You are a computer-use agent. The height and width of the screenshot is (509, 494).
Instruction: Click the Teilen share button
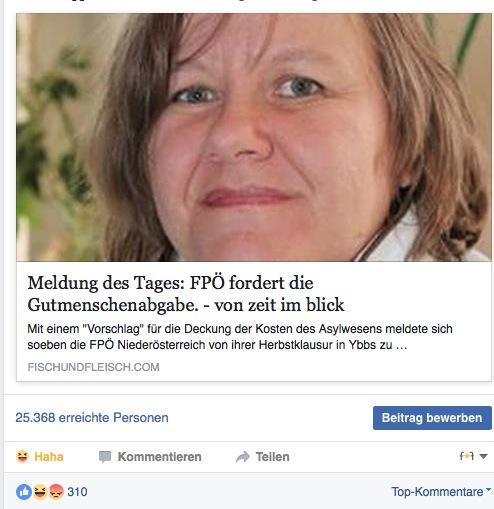[x=262, y=457]
